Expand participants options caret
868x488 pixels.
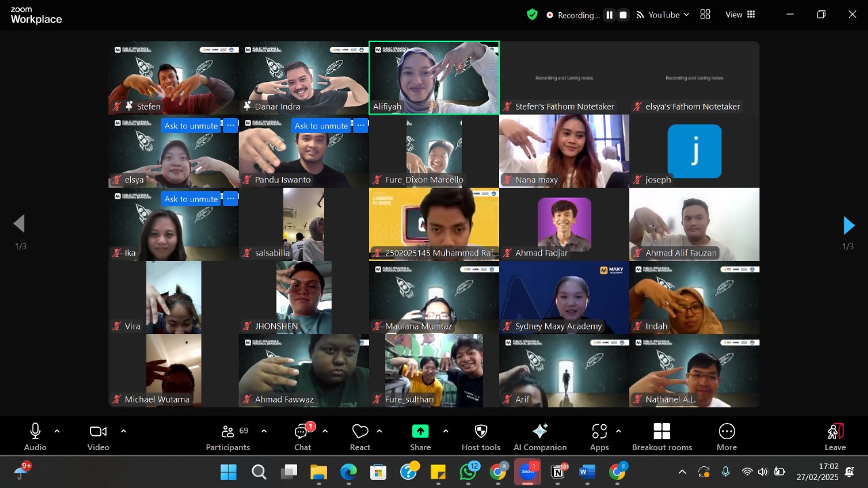pos(264,431)
